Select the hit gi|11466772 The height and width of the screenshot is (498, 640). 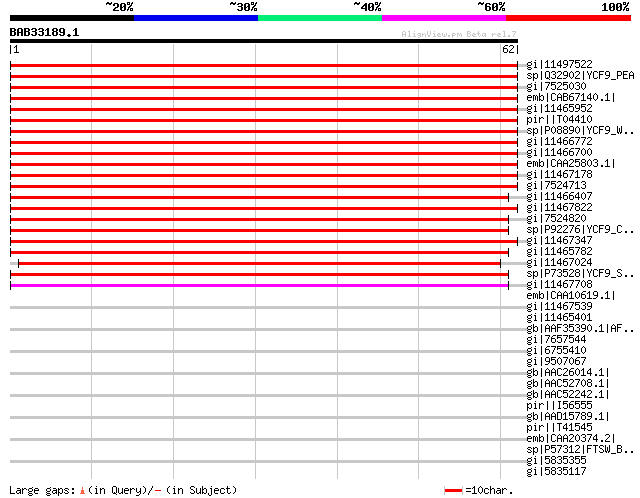click(559, 141)
